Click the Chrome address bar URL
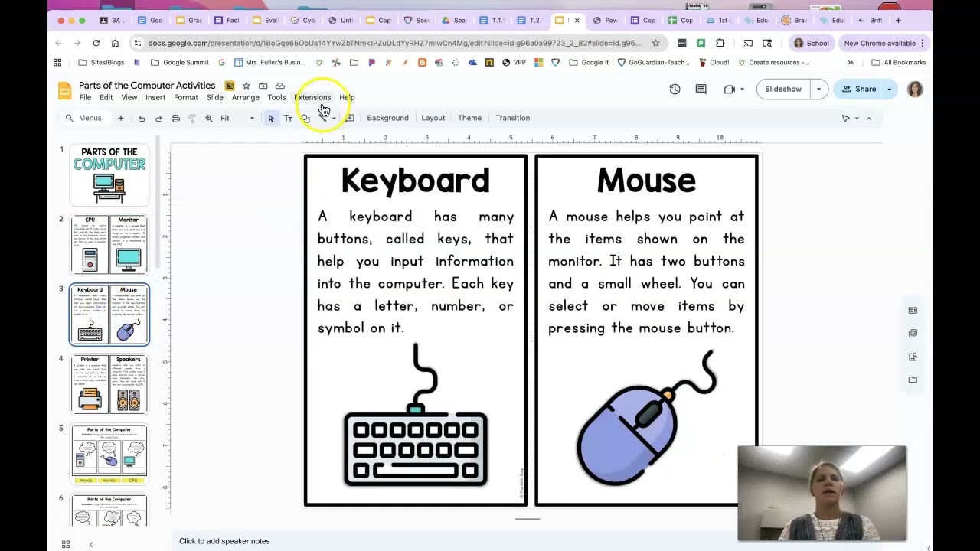The image size is (980, 551). tap(394, 43)
